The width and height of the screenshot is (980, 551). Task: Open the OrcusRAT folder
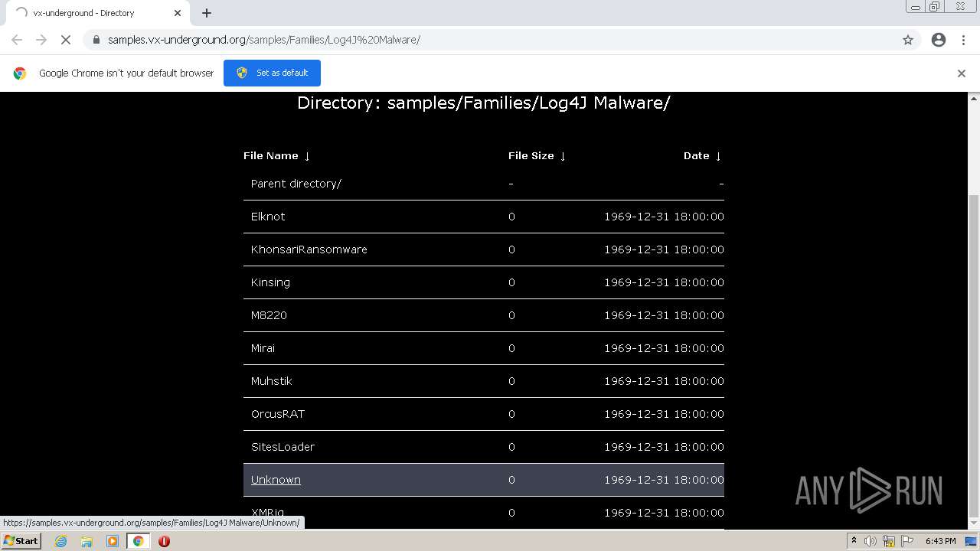pos(278,414)
